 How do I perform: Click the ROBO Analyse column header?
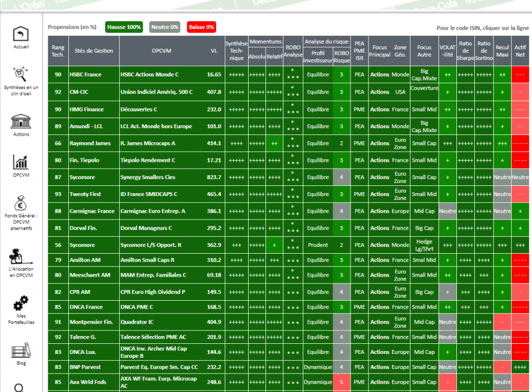[x=293, y=51]
